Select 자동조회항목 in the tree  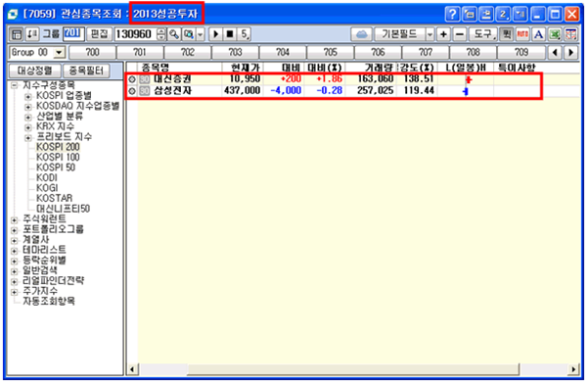point(49,301)
